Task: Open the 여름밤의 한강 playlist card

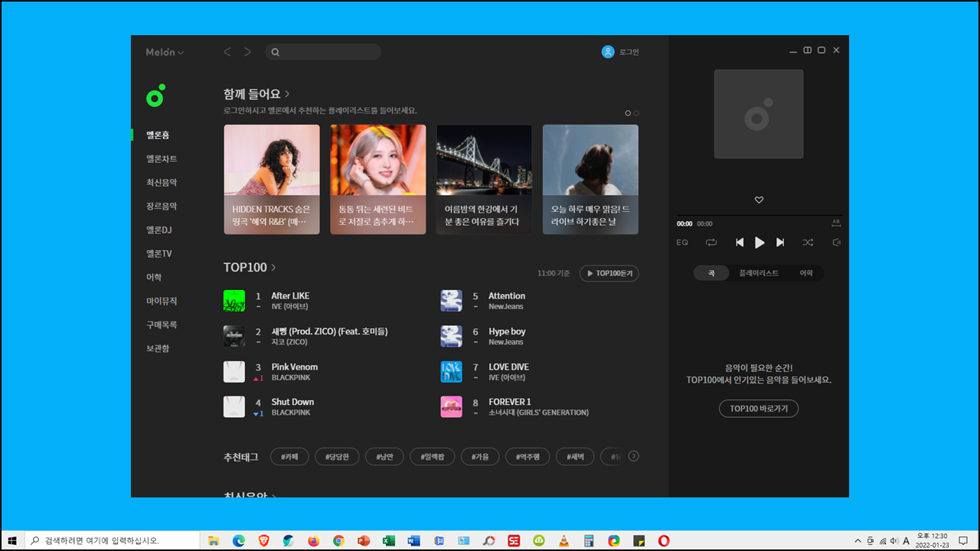Action: coord(484,179)
